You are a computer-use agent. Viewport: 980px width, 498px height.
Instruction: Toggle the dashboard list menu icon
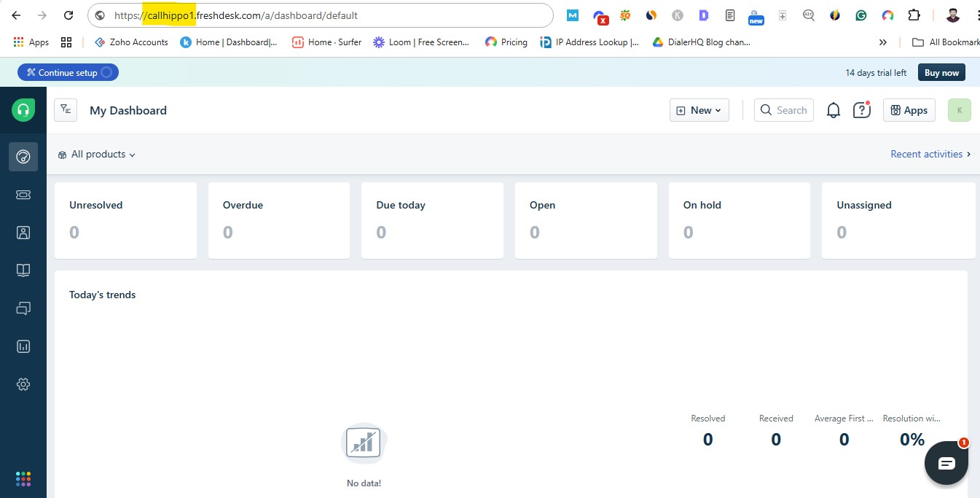[x=66, y=110]
